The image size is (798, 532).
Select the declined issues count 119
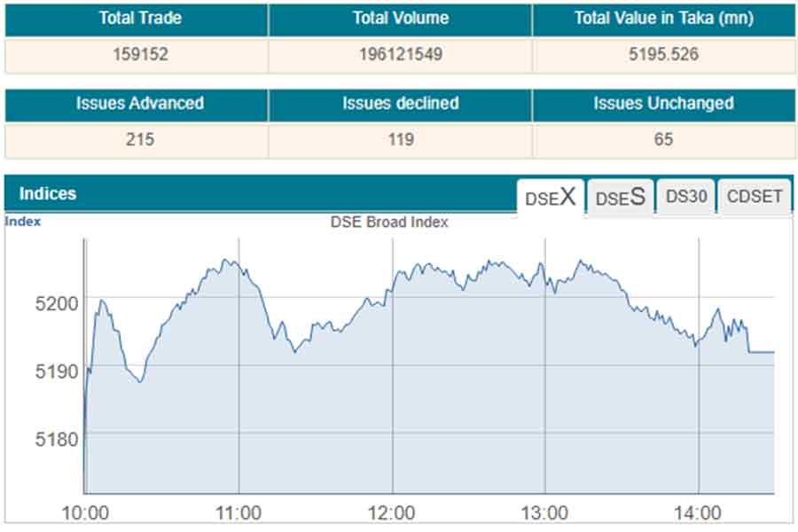(x=401, y=140)
